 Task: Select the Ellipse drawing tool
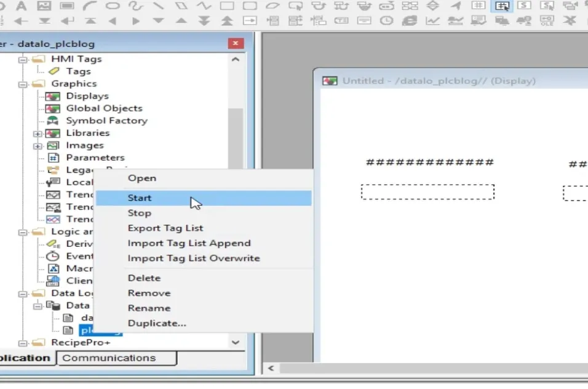[x=113, y=6]
